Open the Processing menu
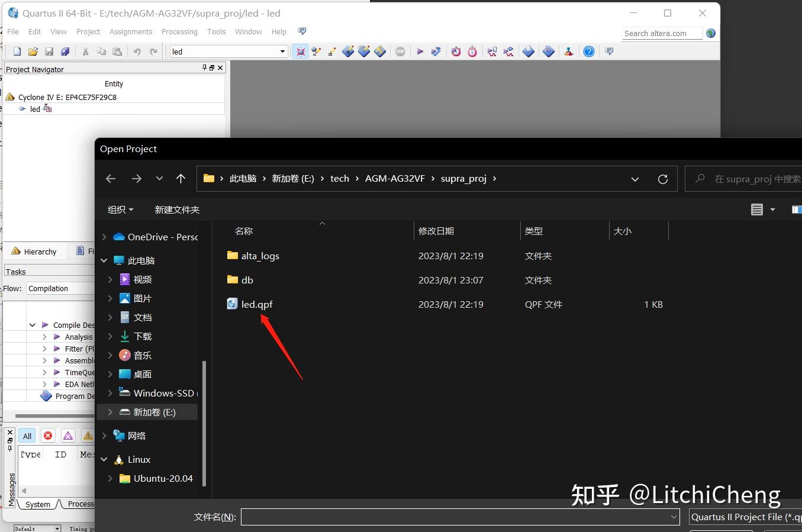Screen dimensions: 802x532 [179, 31]
